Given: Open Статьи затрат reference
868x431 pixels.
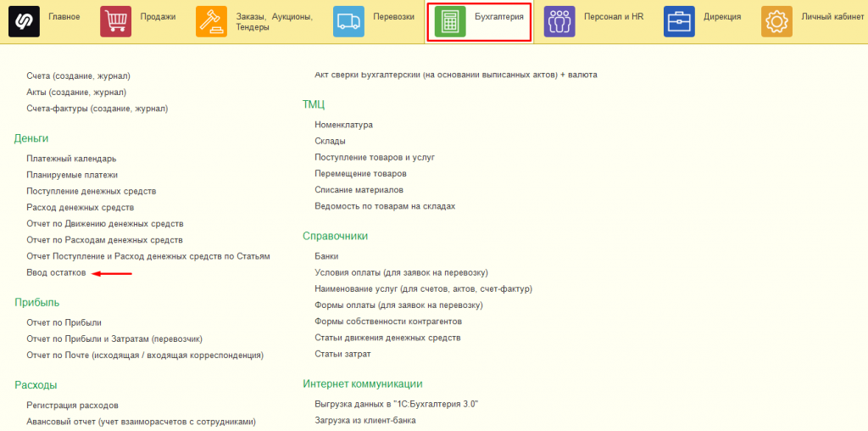Looking at the screenshot, I should [342, 354].
